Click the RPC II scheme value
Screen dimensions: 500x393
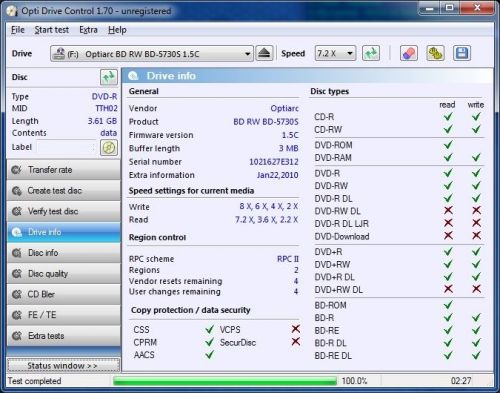[288, 259]
